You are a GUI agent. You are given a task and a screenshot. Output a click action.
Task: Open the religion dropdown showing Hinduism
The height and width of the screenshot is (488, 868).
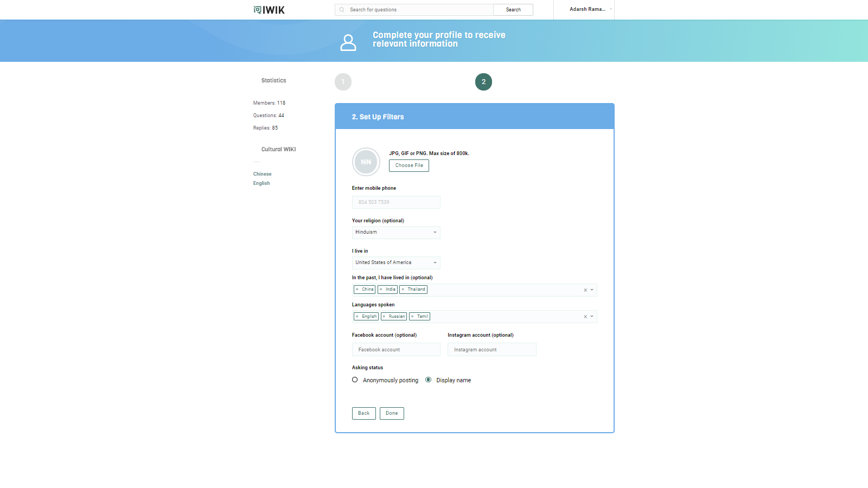coord(396,232)
